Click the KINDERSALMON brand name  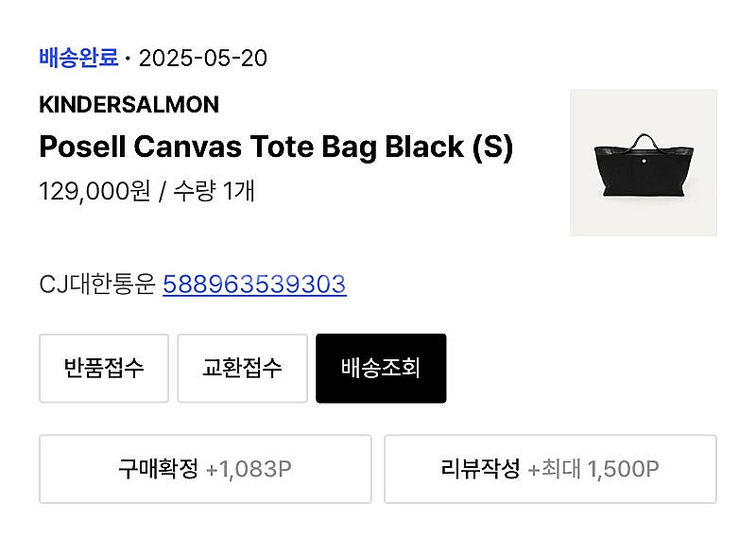[x=129, y=105]
